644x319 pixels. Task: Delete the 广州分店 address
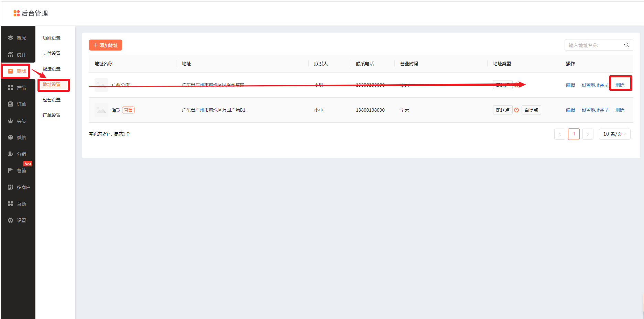point(620,85)
